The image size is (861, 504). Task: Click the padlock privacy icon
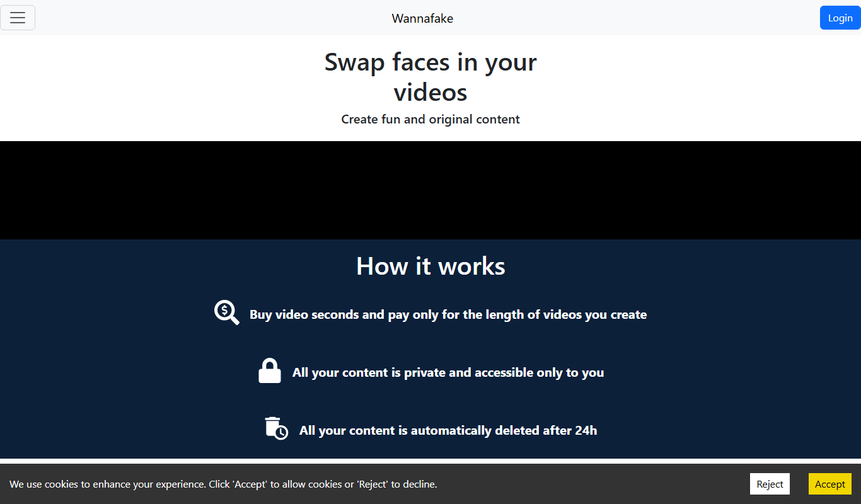click(270, 370)
